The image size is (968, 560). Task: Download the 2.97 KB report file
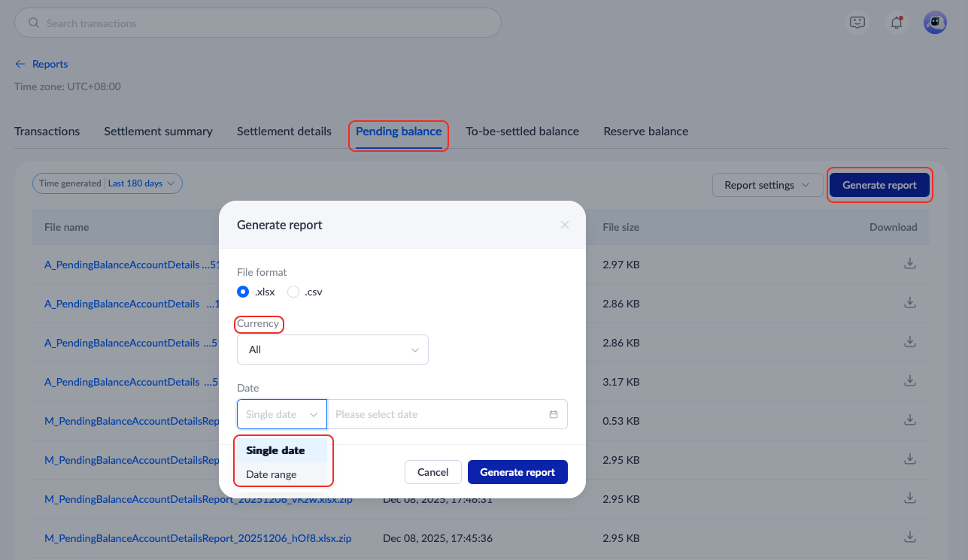coord(909,264)
